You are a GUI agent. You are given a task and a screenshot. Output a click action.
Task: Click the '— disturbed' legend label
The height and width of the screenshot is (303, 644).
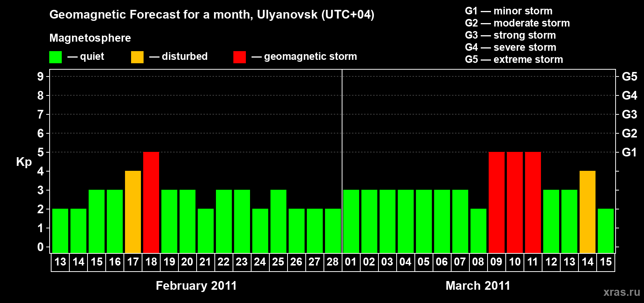[x=178, y=56]
